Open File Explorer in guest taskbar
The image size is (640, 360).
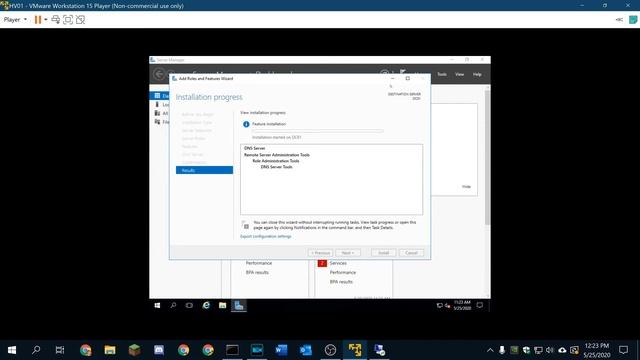tap(222, 305)
